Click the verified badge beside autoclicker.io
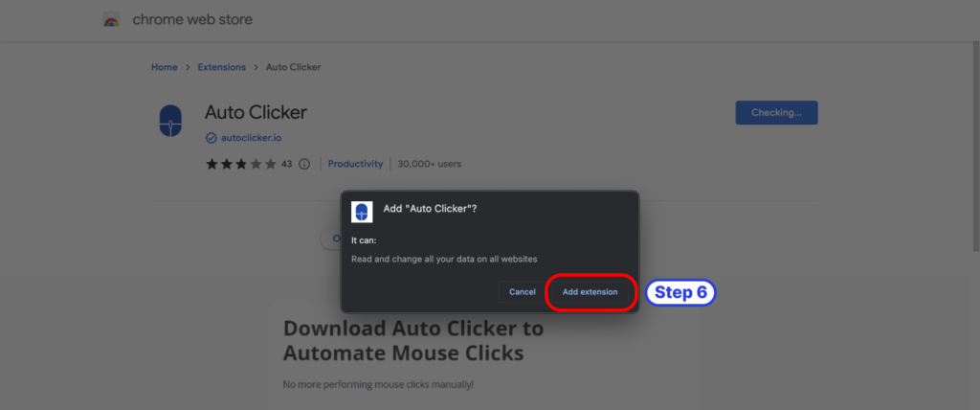Screen dimensions: 980x410 pyautogui.click(x=212, y=138)
